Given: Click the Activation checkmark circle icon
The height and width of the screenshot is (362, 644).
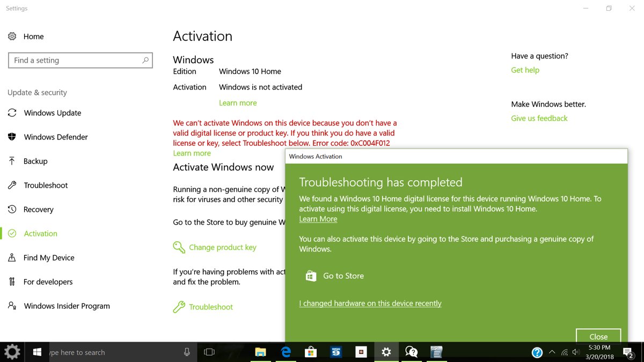Looking at the screenshot, I should point(12,233).
